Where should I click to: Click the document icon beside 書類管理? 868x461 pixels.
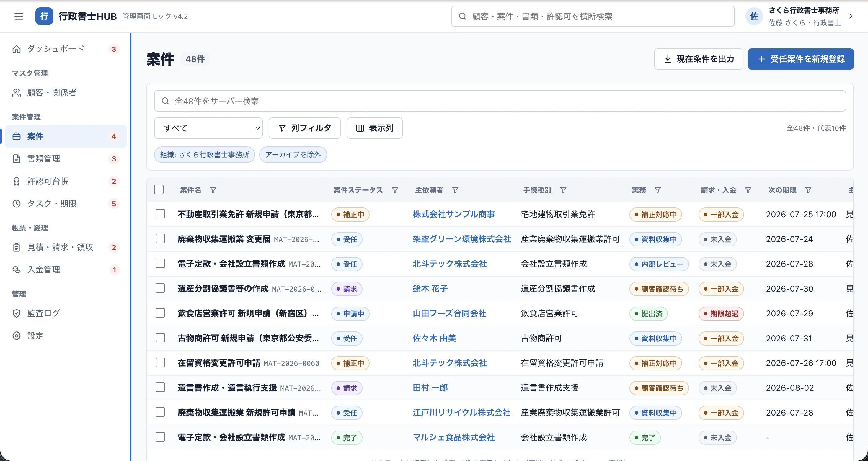point(17,159)
